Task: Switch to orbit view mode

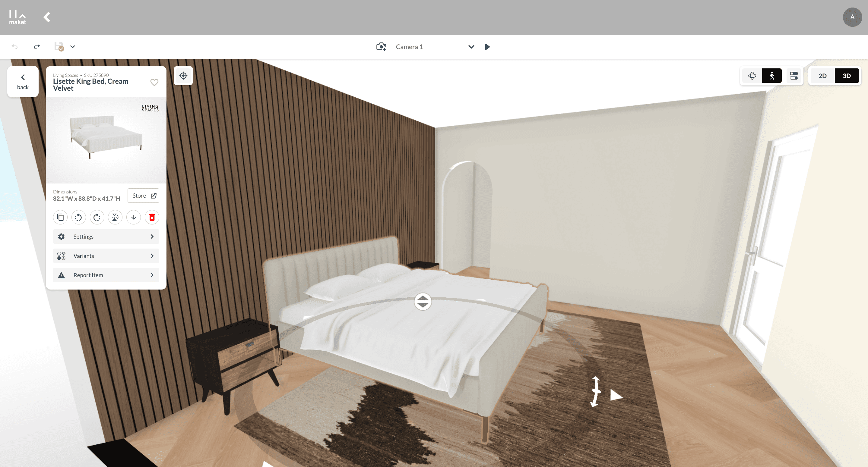Action: pyautogui.click(x=752, y=75)
